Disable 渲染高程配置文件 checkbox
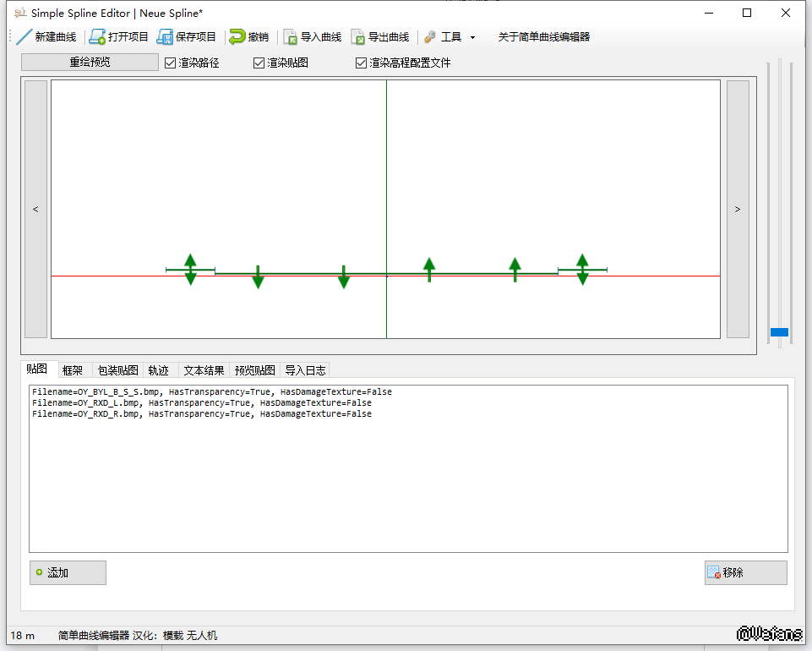 [362, 63]
